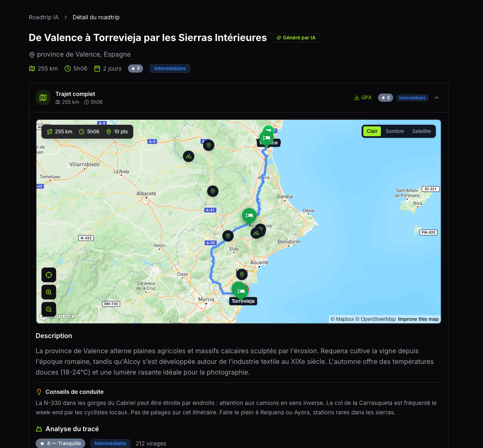Click the Intermédiaire difficulty badge in header
The width and height of the screenshot is (483, 448).
point(170,69)
